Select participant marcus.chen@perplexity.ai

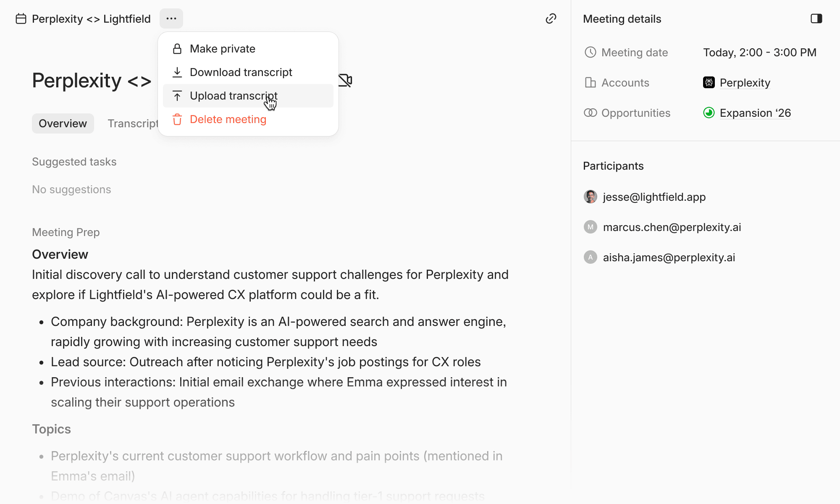click(672, 227)
